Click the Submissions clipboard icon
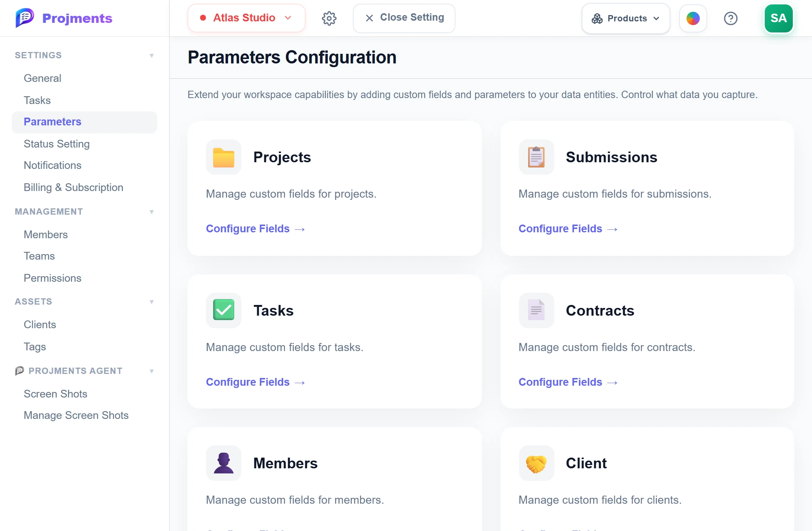This screenshot has width=812, height=531. 536,157
